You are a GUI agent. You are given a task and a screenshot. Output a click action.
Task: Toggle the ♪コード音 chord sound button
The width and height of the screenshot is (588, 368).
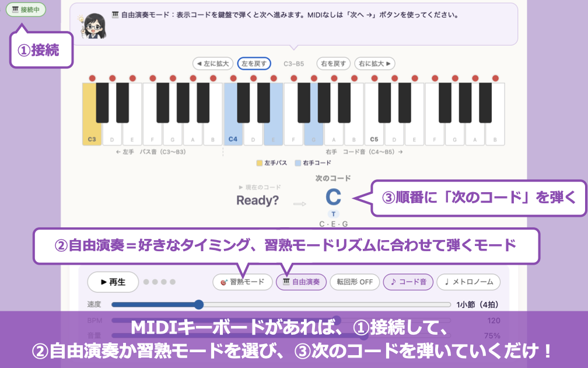pos(408,282)
